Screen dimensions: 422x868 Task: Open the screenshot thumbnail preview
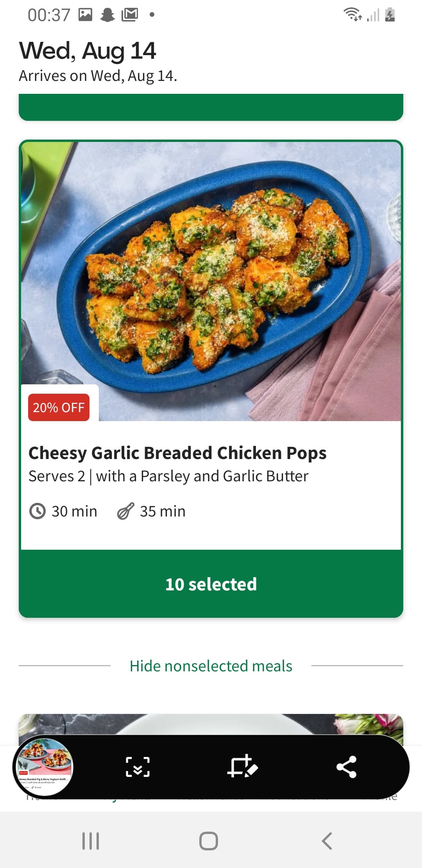click(43, 767)
